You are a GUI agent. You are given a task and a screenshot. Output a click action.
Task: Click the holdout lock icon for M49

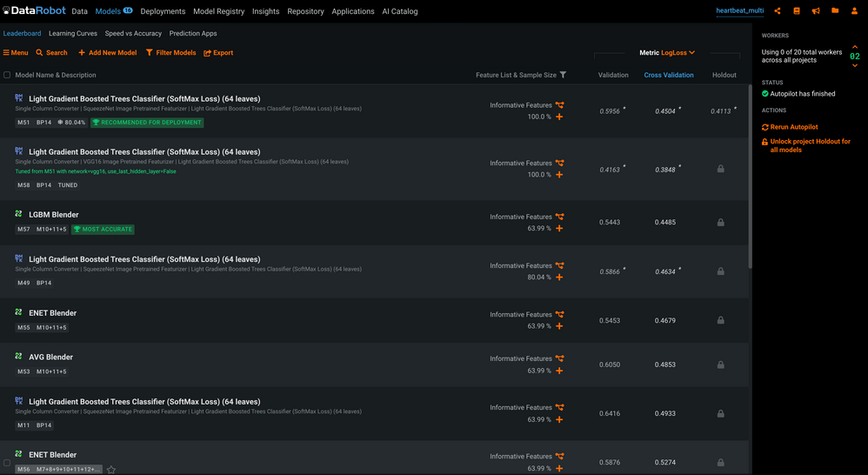(x=721, y=271)
